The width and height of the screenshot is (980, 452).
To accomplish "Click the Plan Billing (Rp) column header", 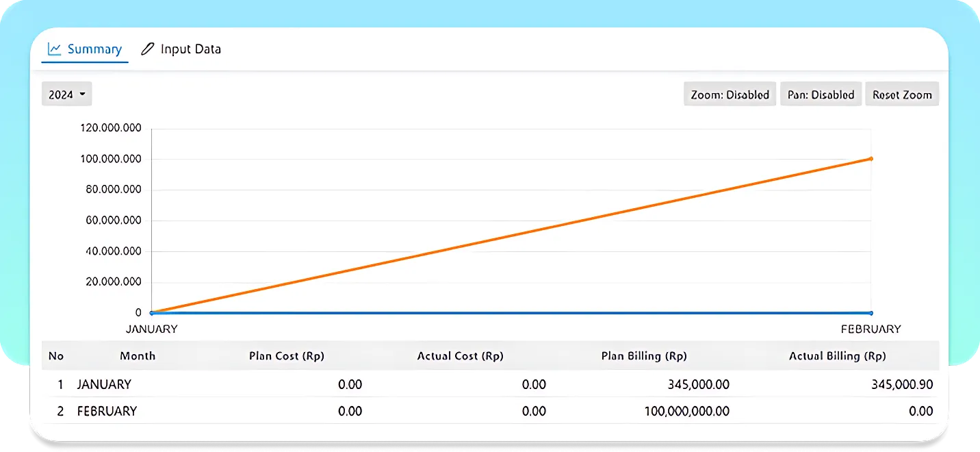I will 643,356.
